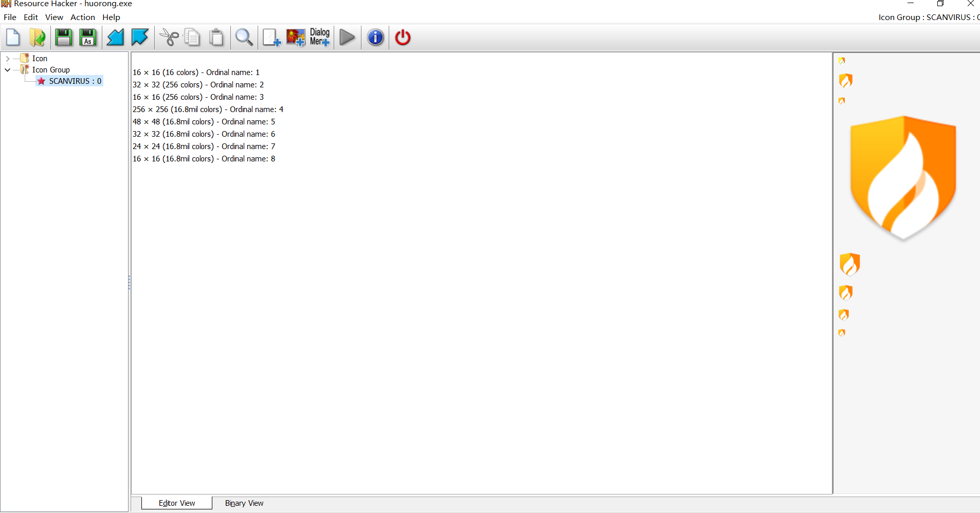Click the 48×48 shield preview below the large one
The height and width of the screenshot is (513, 980).
point(849,264)
